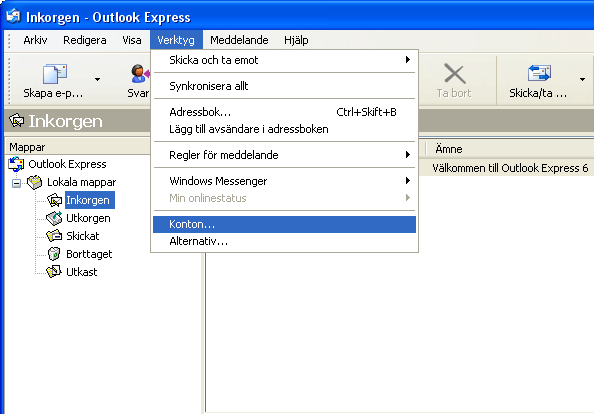Click the toolbar drag handle gripper
Image resolution: width=594 pixels, height=414 pixels.
click(x=9, y=80)
